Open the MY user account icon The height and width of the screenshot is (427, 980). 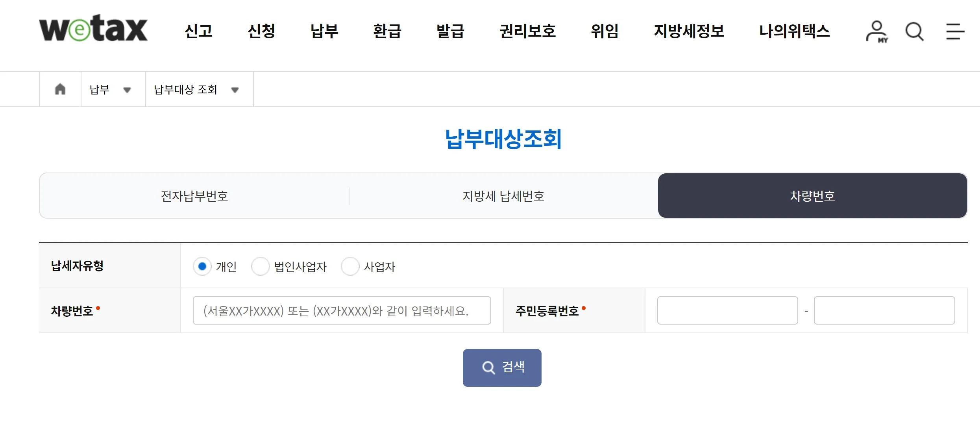(876, 32)
